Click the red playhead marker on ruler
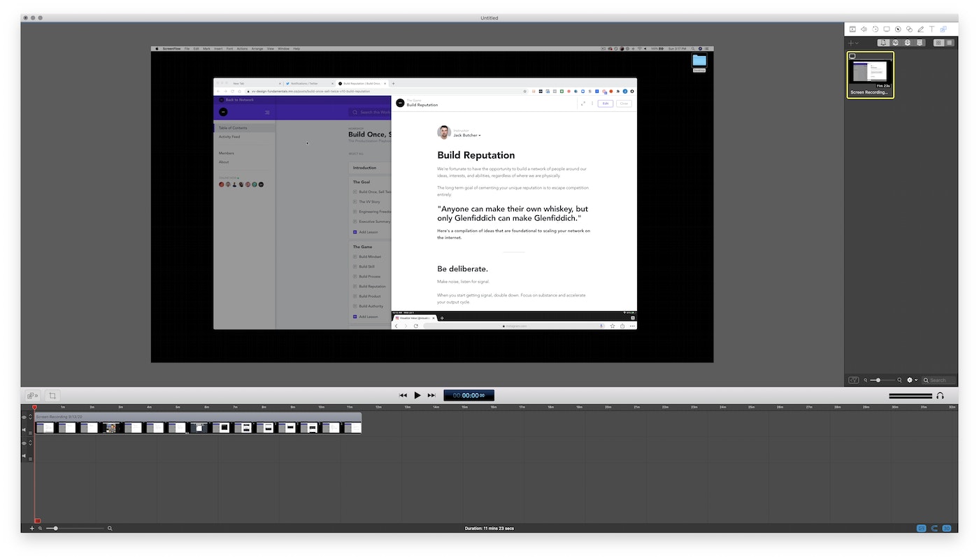This screenshot has height=560, width=979. pyautogui.click(x=34, y=407)
